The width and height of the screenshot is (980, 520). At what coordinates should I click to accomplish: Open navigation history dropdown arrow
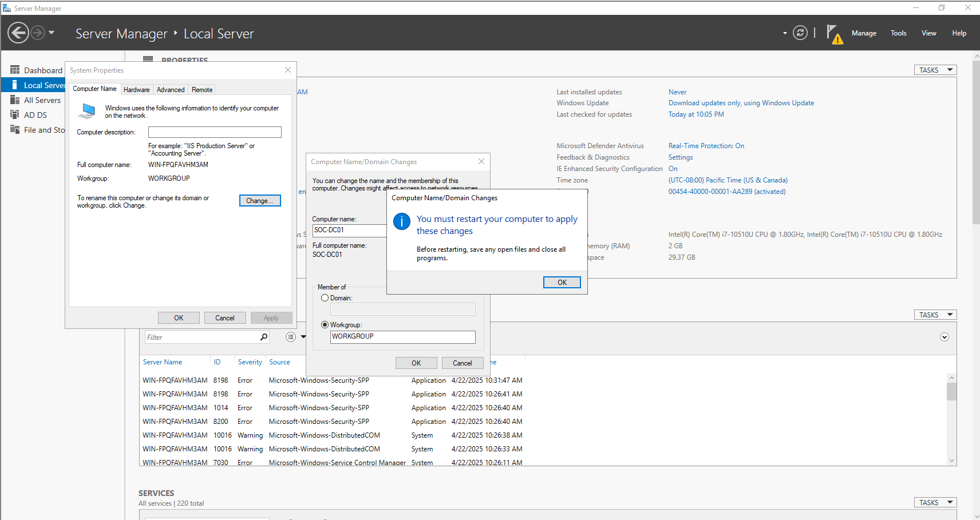[52, 33]
